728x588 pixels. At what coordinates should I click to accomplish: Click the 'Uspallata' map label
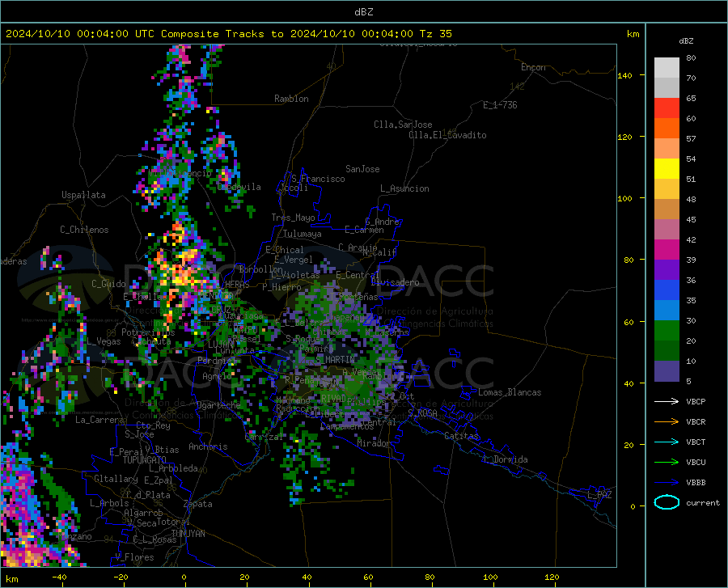pos(83,195)
